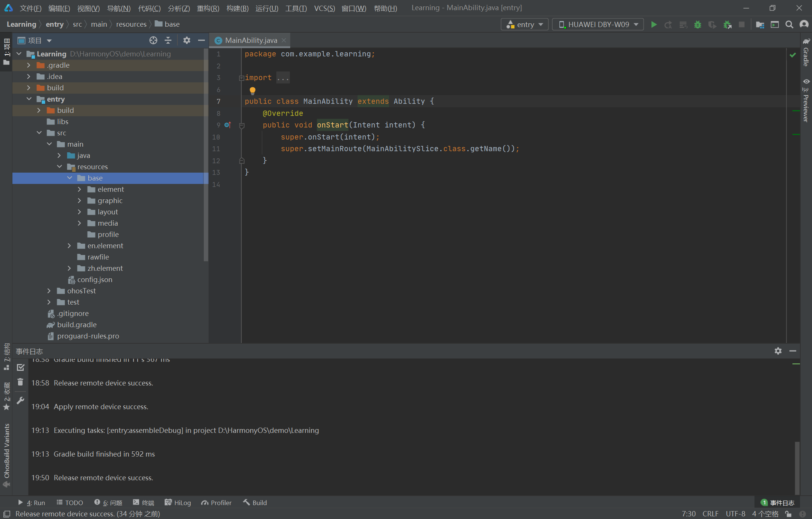This screenshot has height=519, width=812.
Task: Open project panel settings gear
Action: [186, 40]
